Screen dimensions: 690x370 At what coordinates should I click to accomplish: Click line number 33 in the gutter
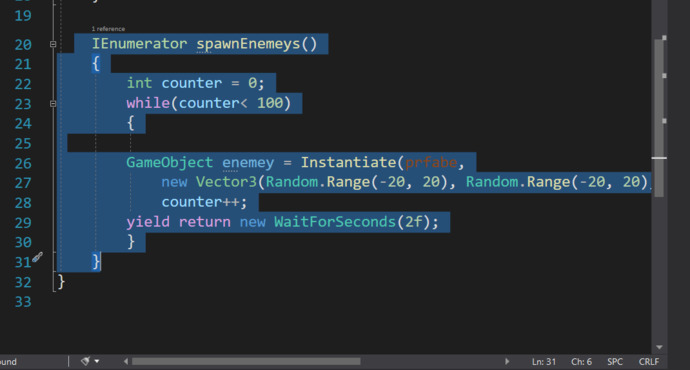[x=23, y=302]
